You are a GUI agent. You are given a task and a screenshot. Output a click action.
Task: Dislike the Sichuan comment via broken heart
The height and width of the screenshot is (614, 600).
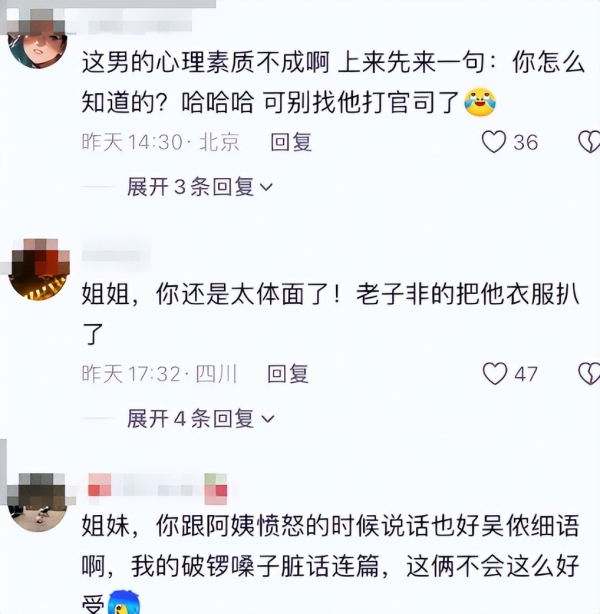(589, 373)
